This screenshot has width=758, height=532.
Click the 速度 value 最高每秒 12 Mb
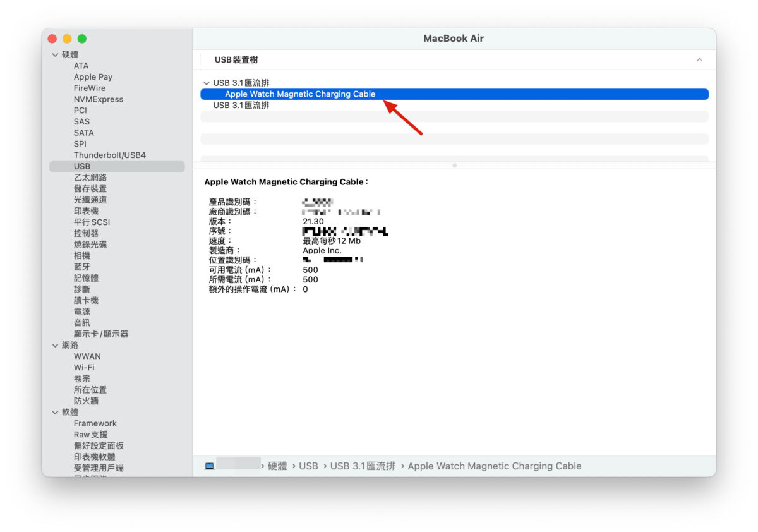click(332, 241)
